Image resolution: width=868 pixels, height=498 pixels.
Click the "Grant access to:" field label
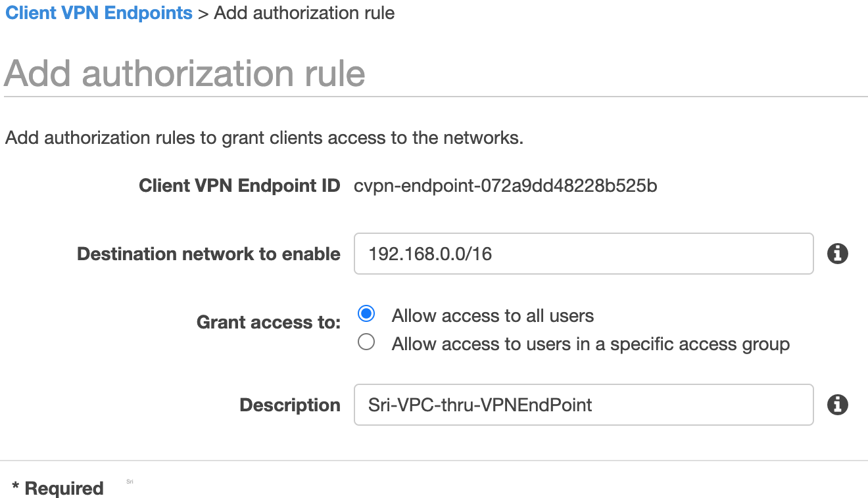[268, 322]
